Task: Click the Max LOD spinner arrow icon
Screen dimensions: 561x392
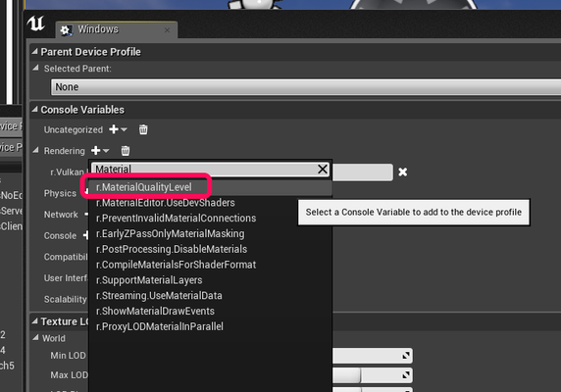Action: click(406, 374)
